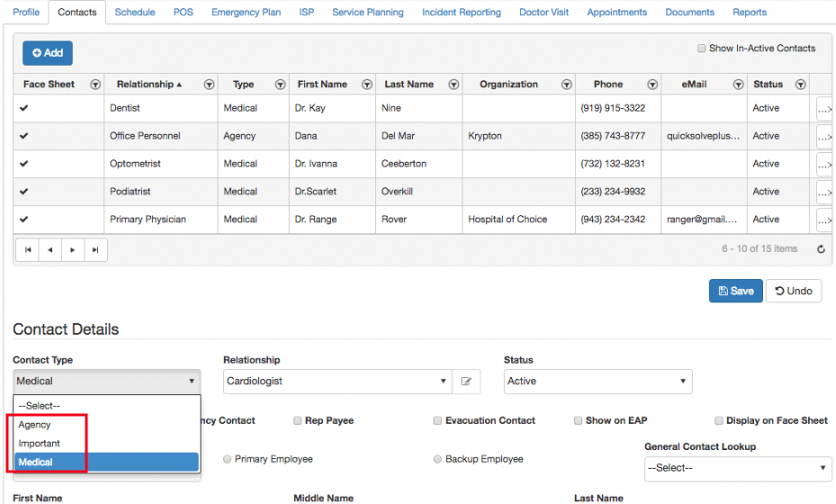Image resolution: width=836 pixels, height=504 pixels.
Task: Open the Status Active dropdown
Action: (x=598, y=382)
